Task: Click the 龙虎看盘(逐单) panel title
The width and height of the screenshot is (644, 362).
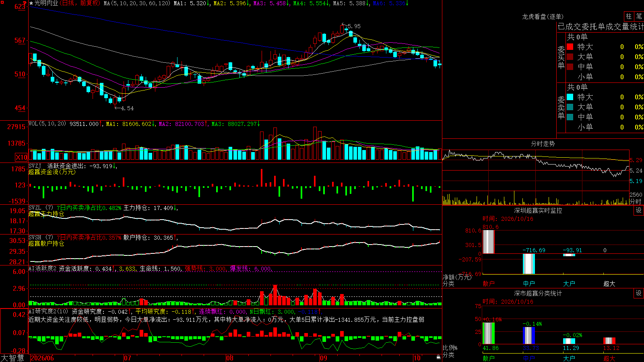Action: pos(543,16)
